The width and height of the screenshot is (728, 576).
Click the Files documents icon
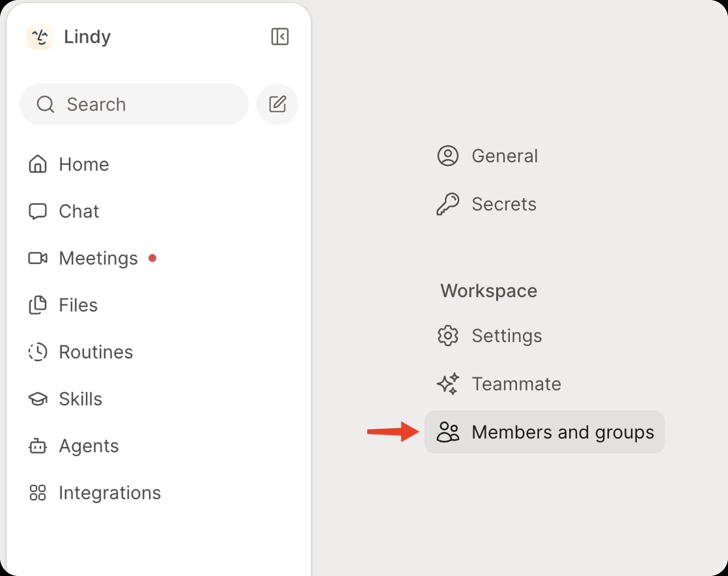click(38, 305)
